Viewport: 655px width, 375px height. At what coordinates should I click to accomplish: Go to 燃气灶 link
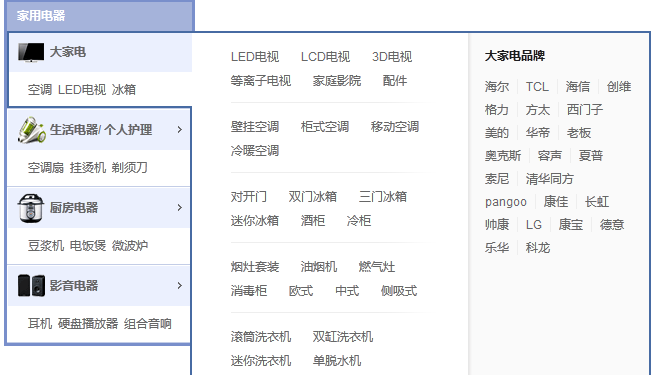click(x=377, y=267)
